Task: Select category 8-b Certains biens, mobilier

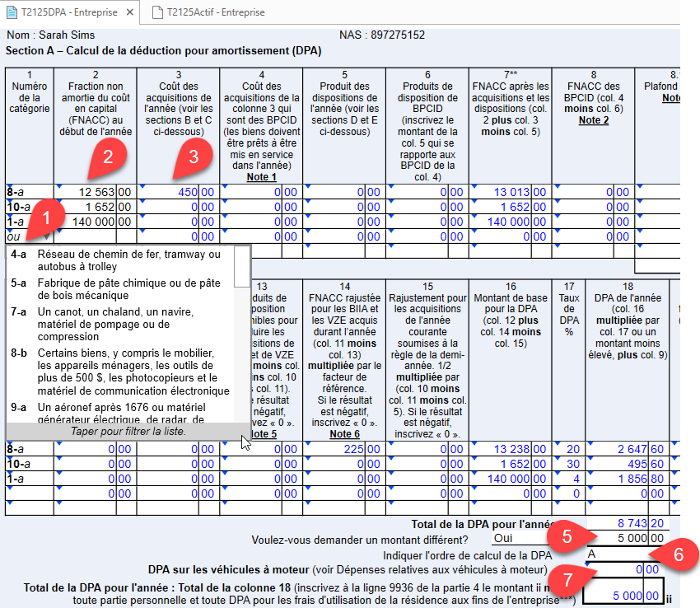Action: (x=119, y=372)
